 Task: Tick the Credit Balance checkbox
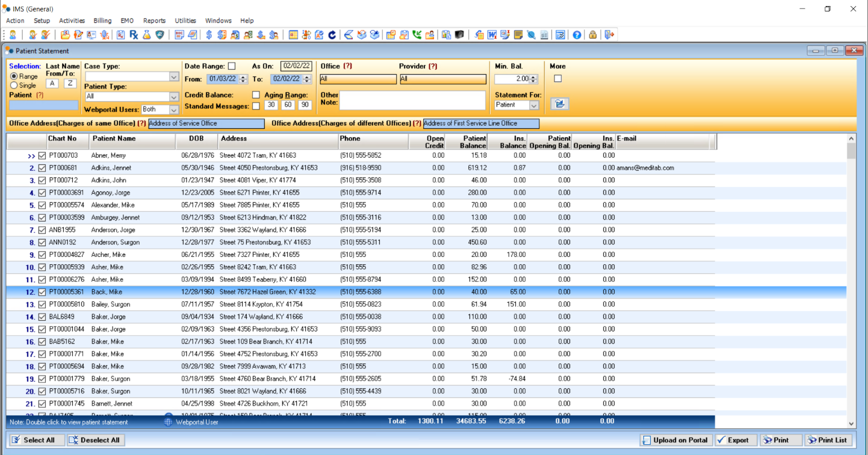256,95
